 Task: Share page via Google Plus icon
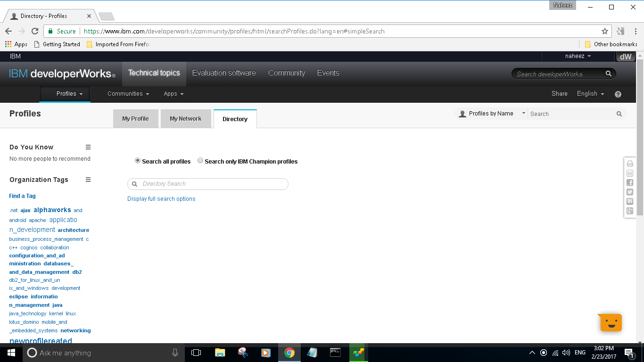click(x=630, y=211)
